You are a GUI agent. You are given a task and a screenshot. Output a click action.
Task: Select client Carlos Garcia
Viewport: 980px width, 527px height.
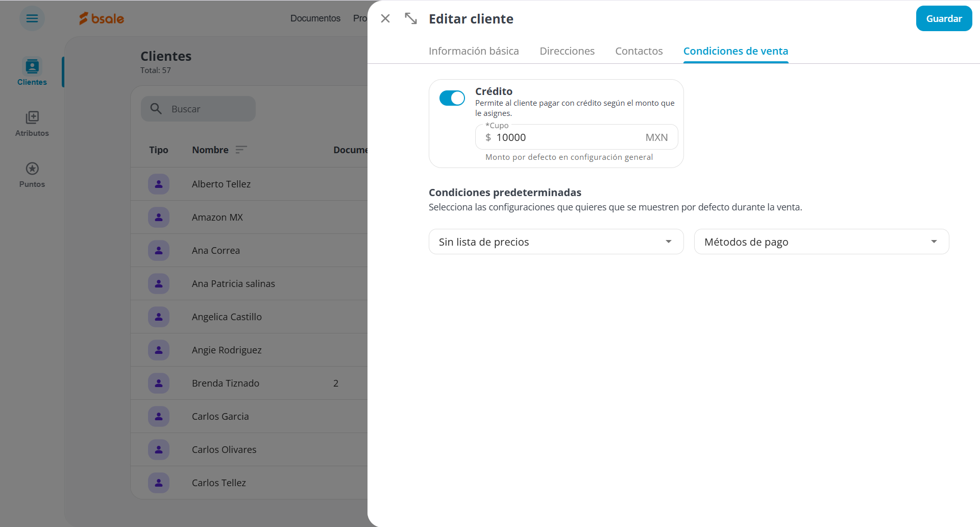(220, 416)
